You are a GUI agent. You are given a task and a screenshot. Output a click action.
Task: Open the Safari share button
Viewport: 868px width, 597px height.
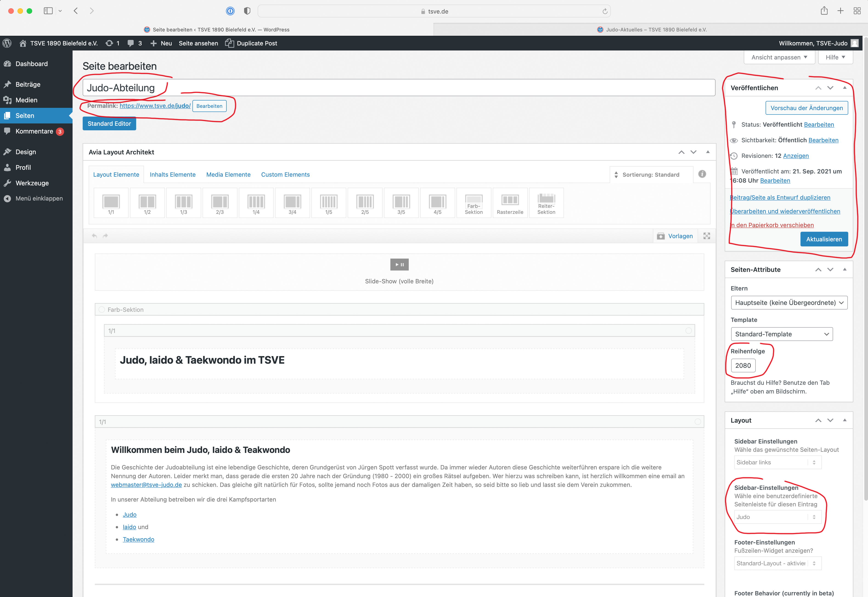coord(824,11)
